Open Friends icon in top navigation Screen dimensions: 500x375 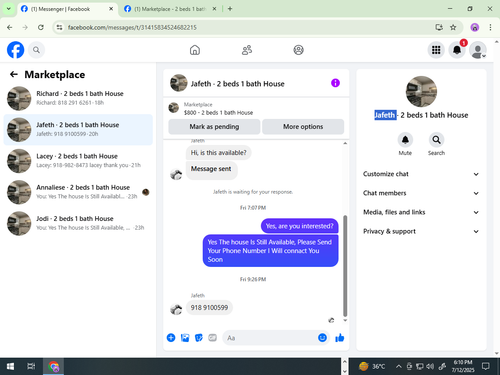[247, 50]
